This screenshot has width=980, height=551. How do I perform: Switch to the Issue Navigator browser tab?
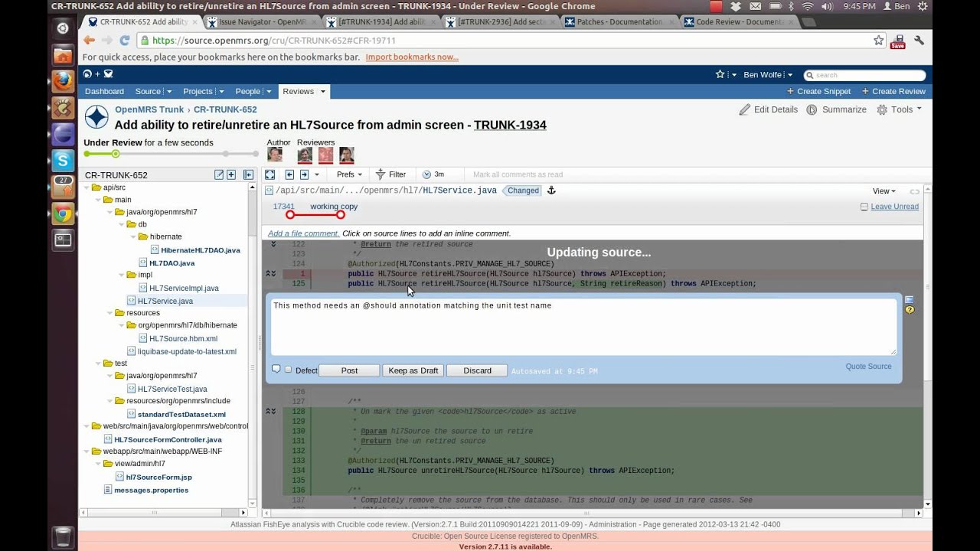pyautogui.click(x=262, y=22)
